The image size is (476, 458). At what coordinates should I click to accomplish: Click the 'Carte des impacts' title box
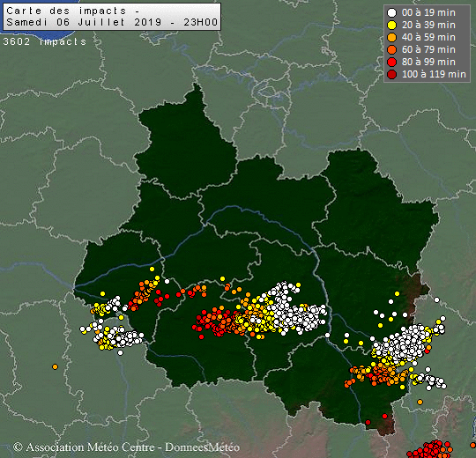(x=112, y=17)
